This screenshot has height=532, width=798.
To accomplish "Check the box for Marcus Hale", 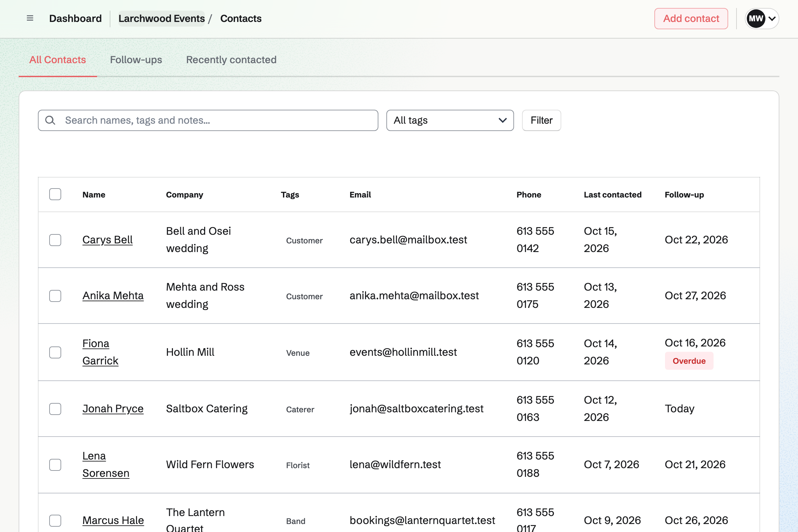I will click(55, 520).
